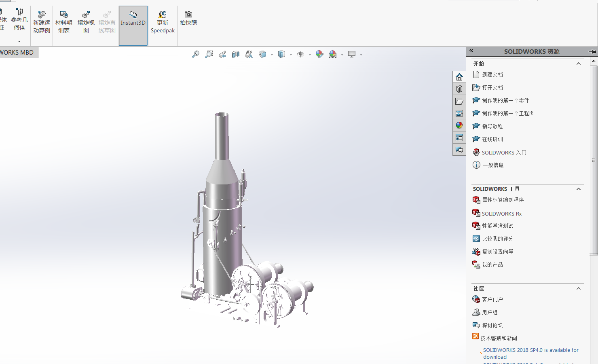Collapse the 开始 section
Viewport: 598px width, 364px height.
(x=579, y=63)
